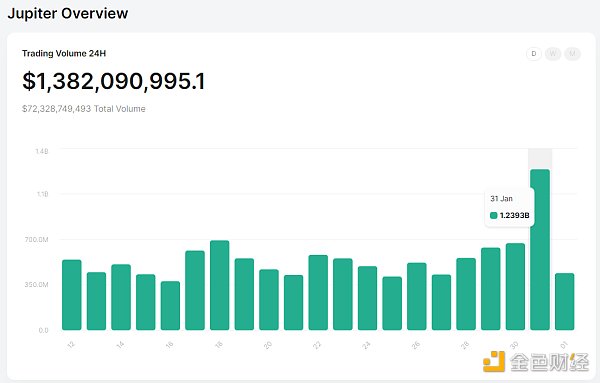
Task: Click the bar above the '22' date label
Action: [x=318, y=292]
